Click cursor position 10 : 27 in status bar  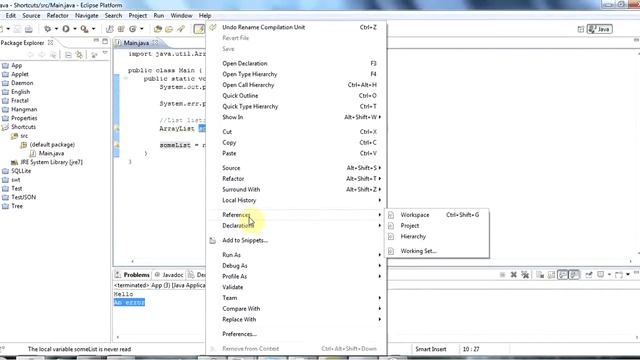click(x=471, y=349)
